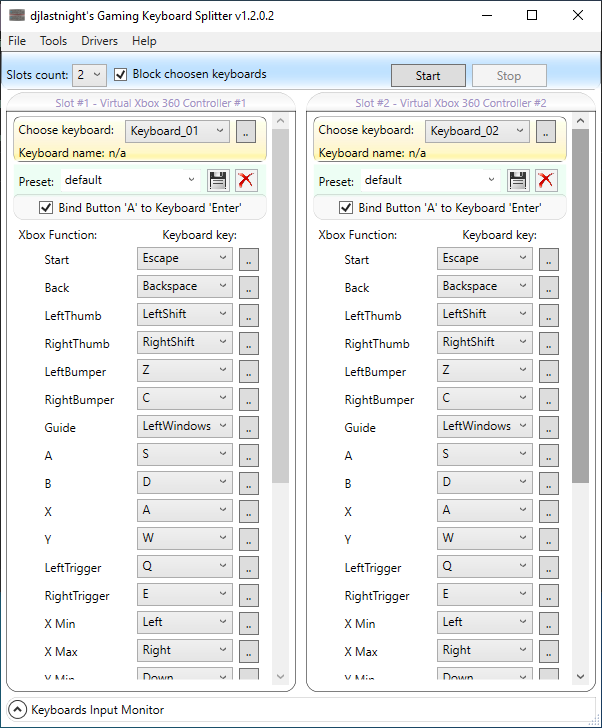Detect key button for A in Slot #1
Screen dimensions: 602x728
pyautogui.click(x=249, y=455)
